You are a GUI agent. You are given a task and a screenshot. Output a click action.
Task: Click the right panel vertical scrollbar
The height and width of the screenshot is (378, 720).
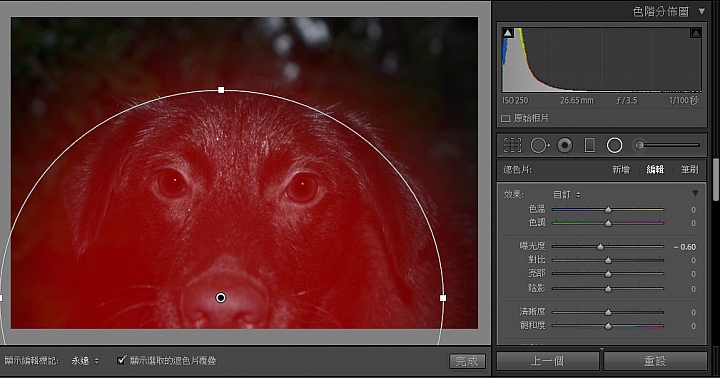pyautogui.click(x=715, y=179)
